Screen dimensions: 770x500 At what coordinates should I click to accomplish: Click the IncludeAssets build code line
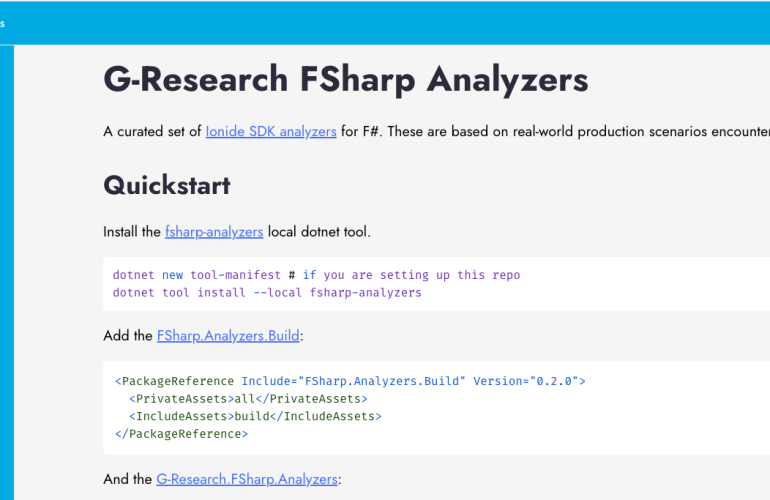[255, 416]
